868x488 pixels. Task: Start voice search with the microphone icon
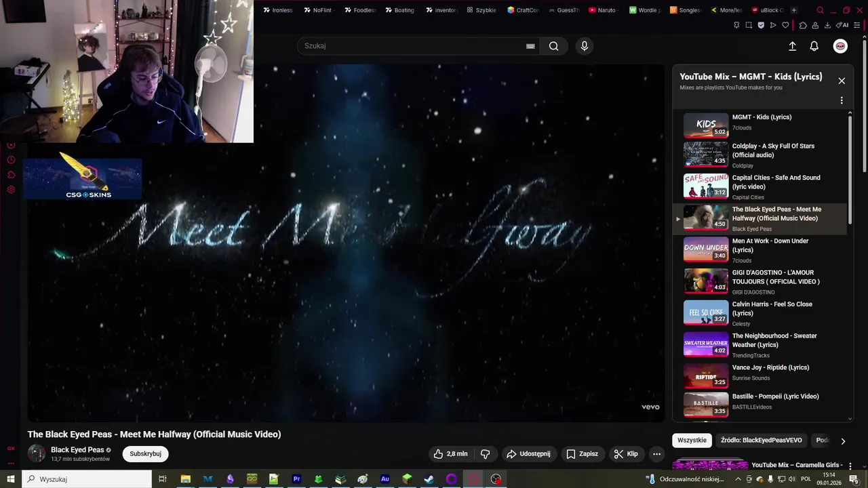tap(585, 46)
